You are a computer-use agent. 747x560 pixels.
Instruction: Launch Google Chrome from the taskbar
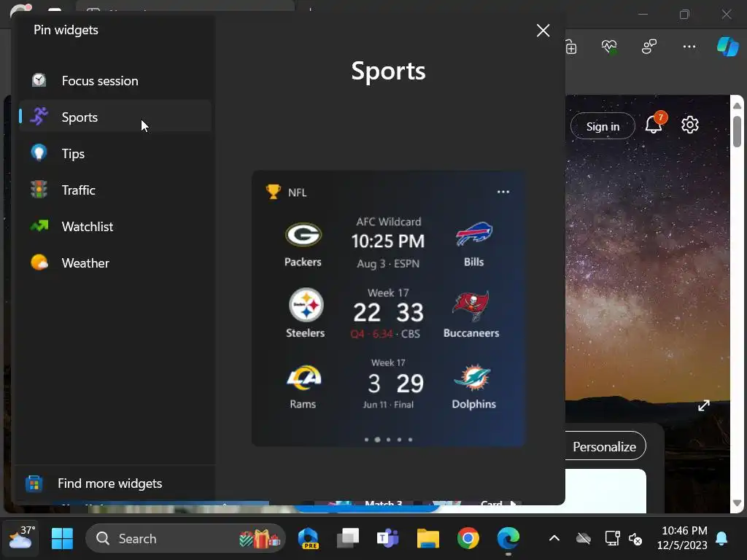[x=468, y=539]
